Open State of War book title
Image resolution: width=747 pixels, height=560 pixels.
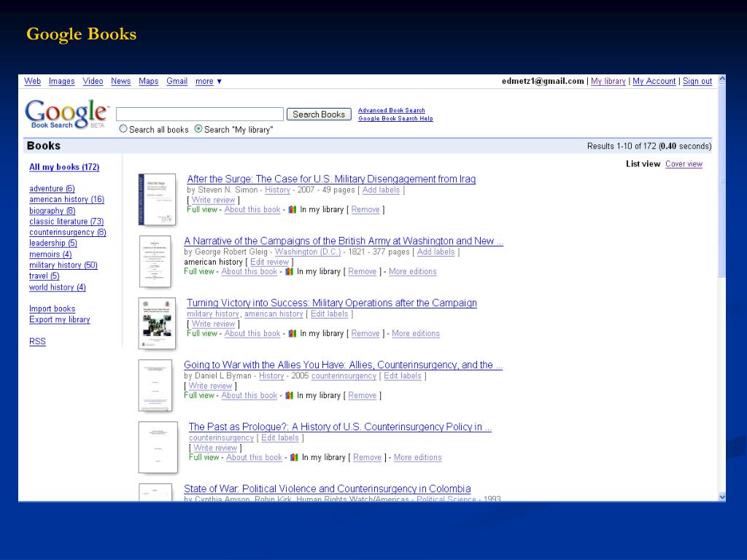pyautogui.click(x=328, y=489)
